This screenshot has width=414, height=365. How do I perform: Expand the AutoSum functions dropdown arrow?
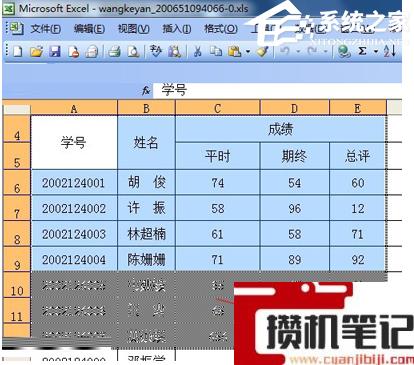pos(376,52)
